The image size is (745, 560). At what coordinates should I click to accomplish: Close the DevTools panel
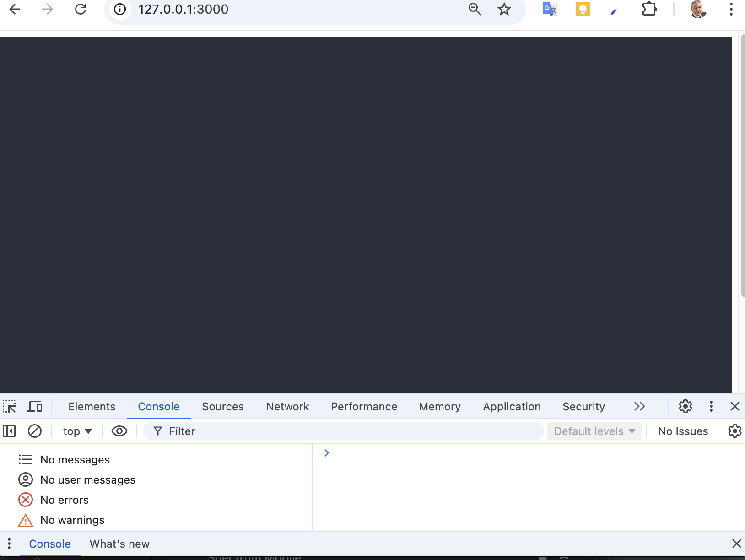735,406
